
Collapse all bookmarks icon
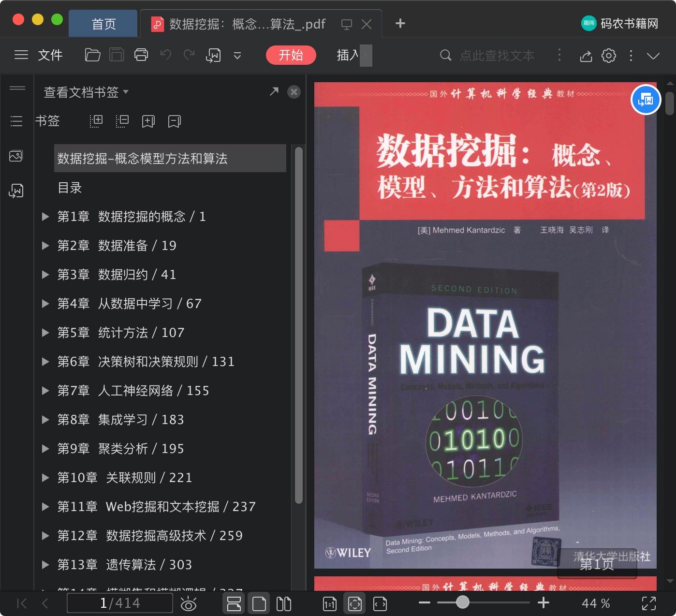pyautogui.click(x=122, y=121)
